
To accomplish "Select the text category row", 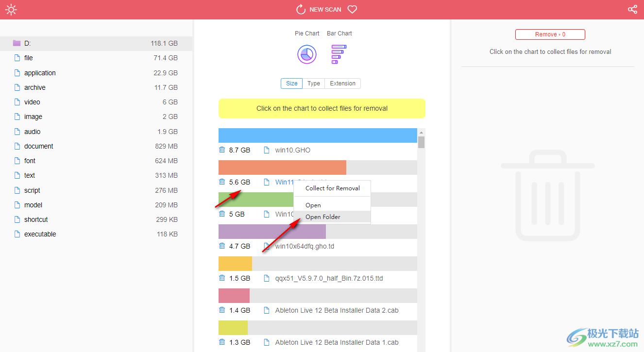I will (96, 175).
